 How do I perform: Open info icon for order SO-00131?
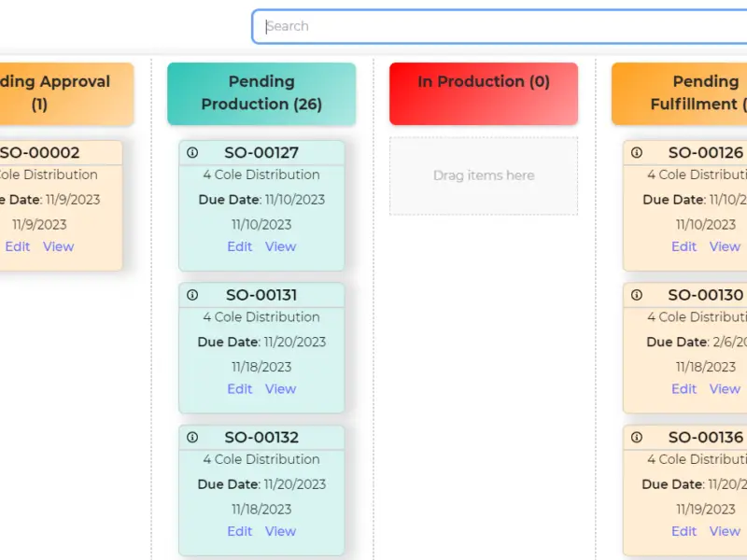click(x=192, y=295)
